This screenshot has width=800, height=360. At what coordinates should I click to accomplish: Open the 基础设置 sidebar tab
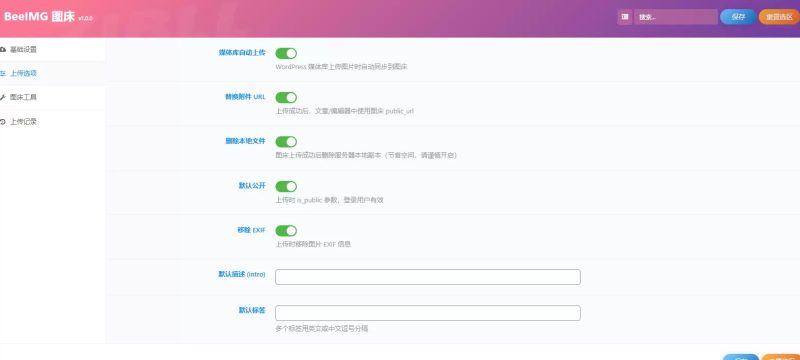click(x=53, y=49)
